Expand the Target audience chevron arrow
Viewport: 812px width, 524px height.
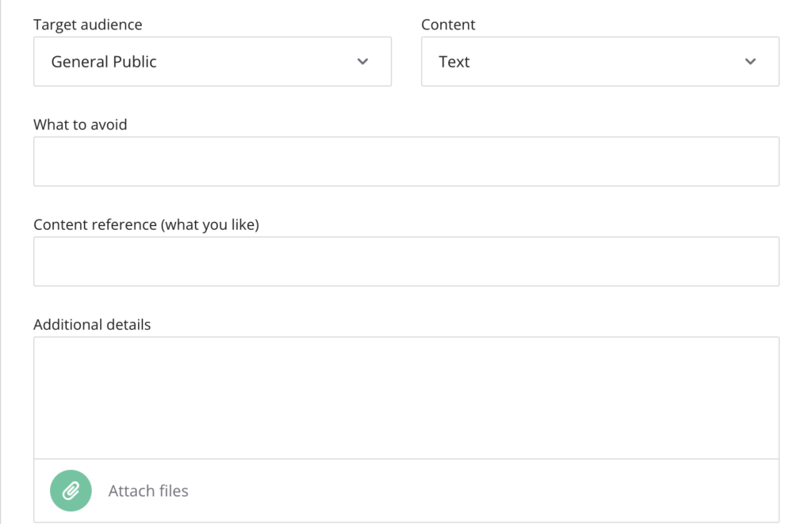(362, 62)
